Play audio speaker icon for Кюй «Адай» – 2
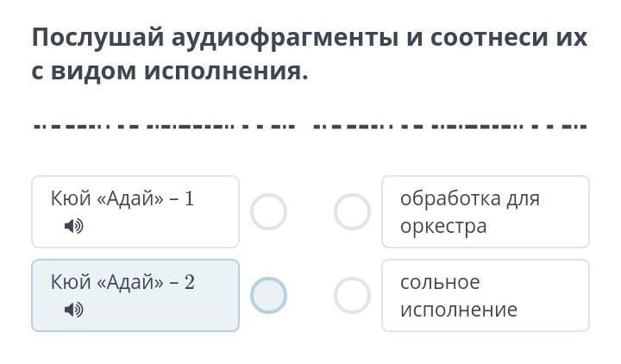Viewport: 621px width, 364px height. point(73,310)
